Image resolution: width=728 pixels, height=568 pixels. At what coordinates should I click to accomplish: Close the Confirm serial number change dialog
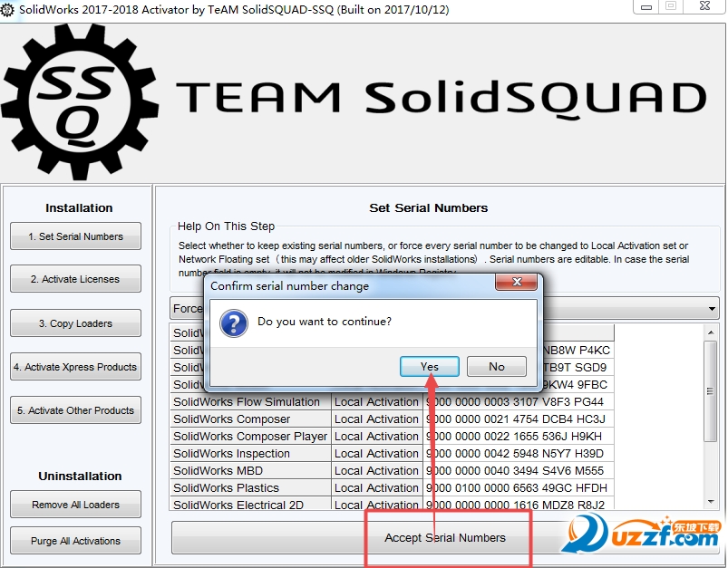coord(516,282)
